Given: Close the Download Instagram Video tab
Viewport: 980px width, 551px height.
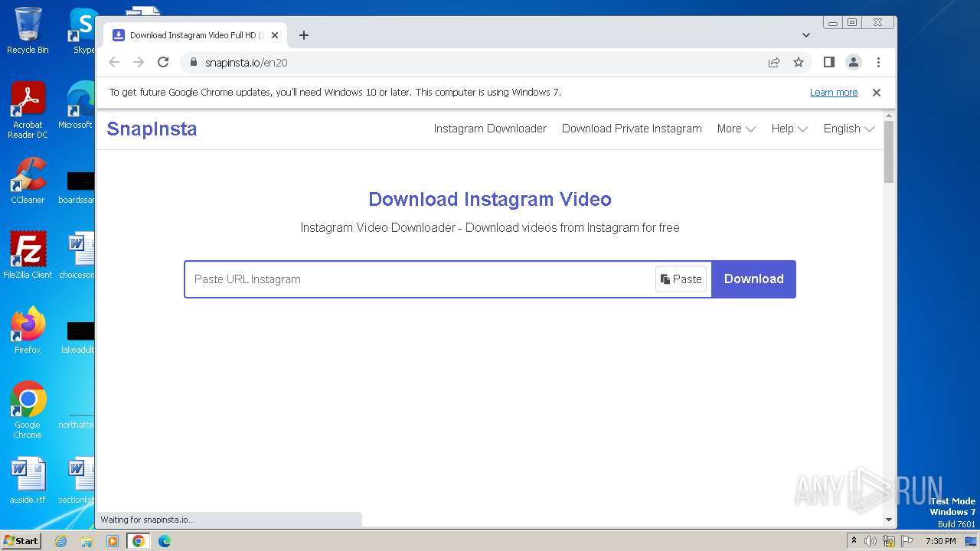Looking at the screenshot, I should 275,35.
